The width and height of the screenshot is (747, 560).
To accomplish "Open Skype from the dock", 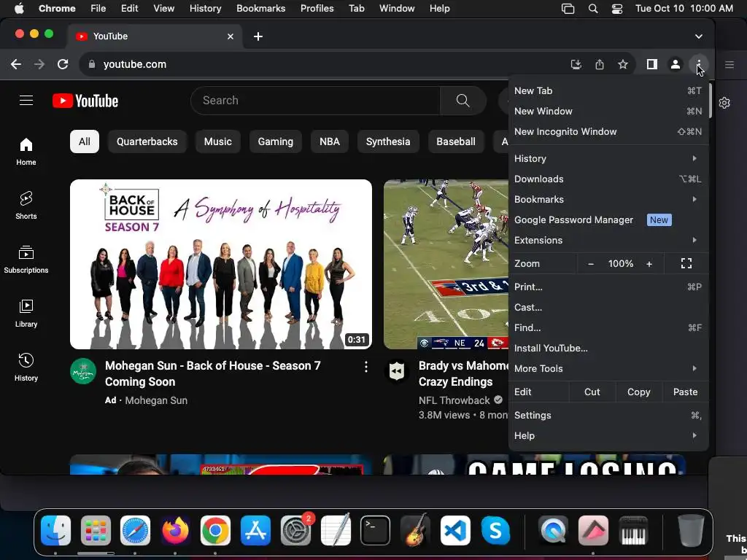I will tap(495, 530).
